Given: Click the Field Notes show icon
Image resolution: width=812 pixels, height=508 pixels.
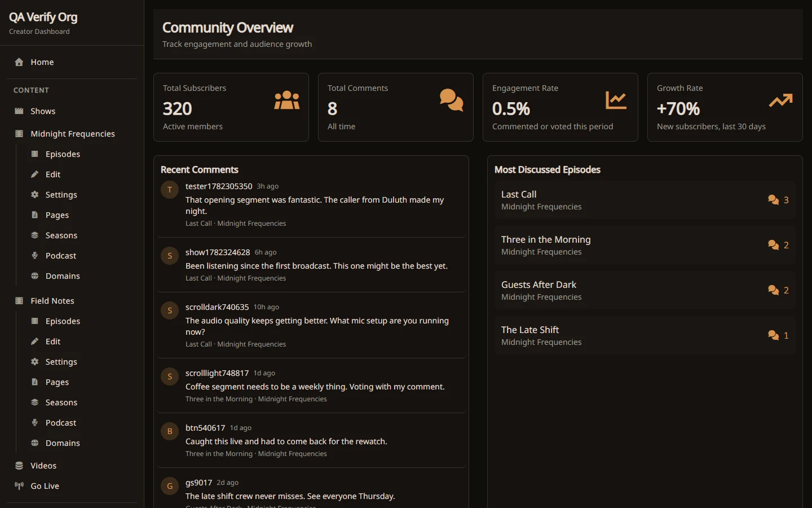Looking at the screenshot, I should 19,301.
